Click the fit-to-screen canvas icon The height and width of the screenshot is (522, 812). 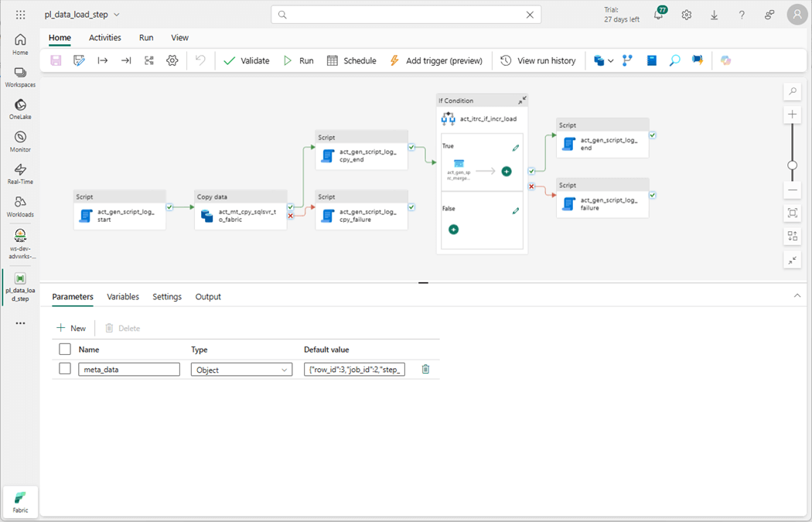(x=793, y=213)
